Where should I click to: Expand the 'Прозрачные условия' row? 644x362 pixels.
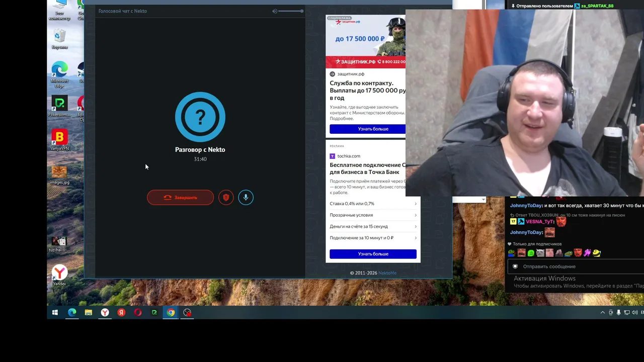(x=373, y=215)
